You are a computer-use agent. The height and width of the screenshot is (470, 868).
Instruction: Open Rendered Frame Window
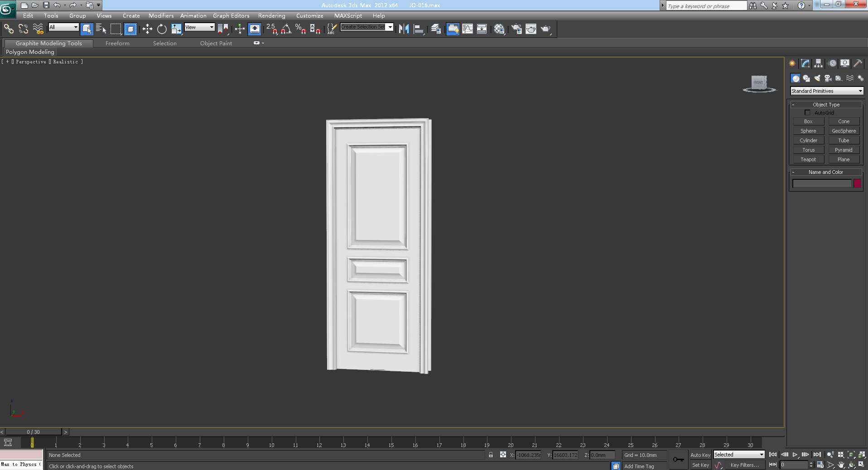tap(531, 29)
